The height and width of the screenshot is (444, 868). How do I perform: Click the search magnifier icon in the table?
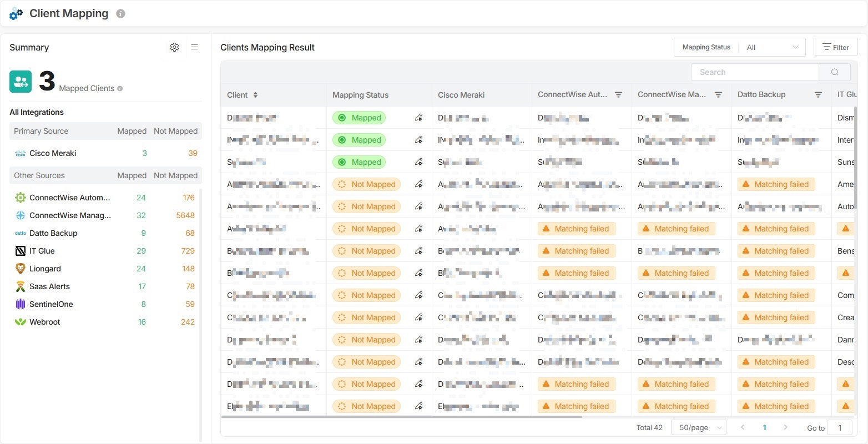[834, 72]
